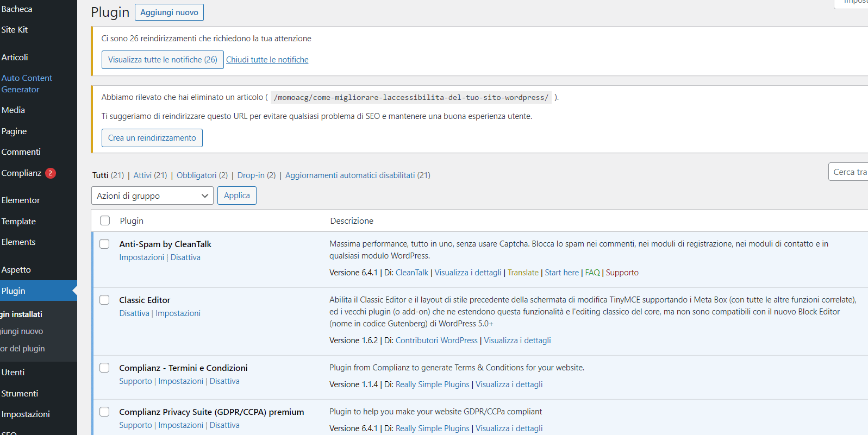Toggle the select-all plugins checkbox in header
This screenshot has height=435, width=868.
tap(105, 220)
